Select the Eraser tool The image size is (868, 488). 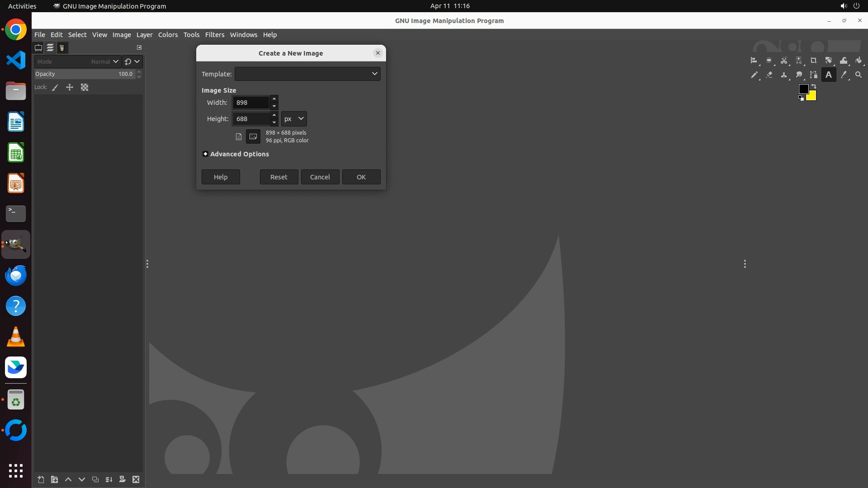(x=769, y=75)
